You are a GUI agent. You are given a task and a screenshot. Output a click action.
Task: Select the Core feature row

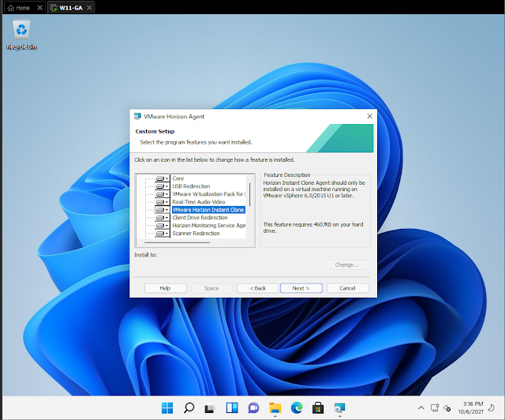coord(178,178)
